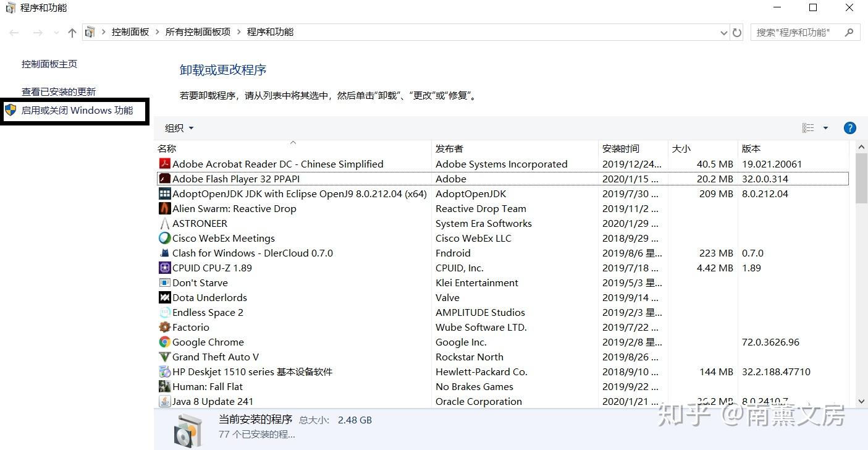Screen dimensions: 868x450
Task: Click version 32.2.188.47710 in the HP row
Action: pyautogui.click(x=776, y=371)
